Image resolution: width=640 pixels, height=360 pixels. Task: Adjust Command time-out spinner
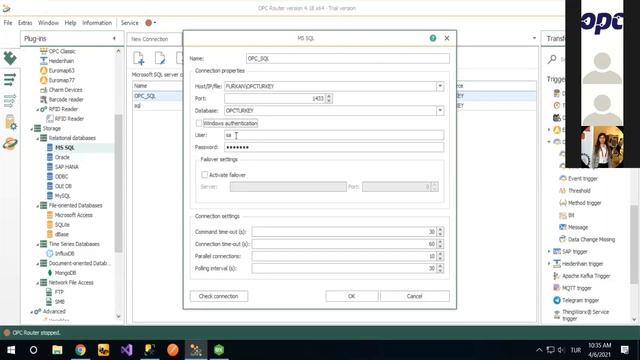click(440, 232)
